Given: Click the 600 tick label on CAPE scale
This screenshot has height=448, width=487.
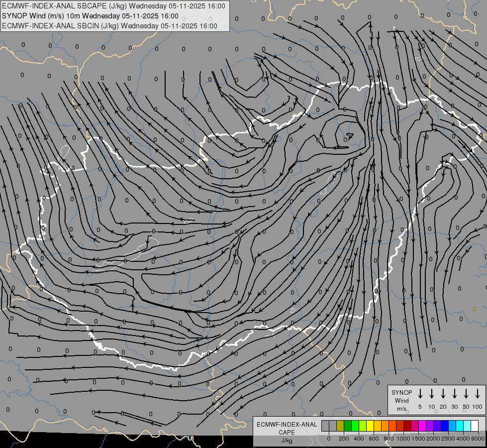Looking at the screenshot, I should (x=374, y=439).
